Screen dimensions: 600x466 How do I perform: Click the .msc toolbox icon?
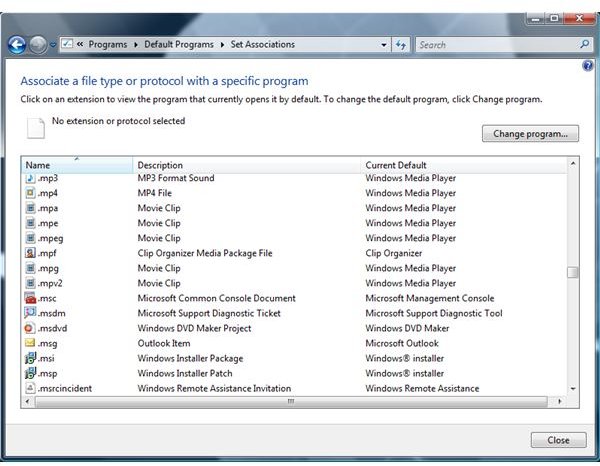30,298
